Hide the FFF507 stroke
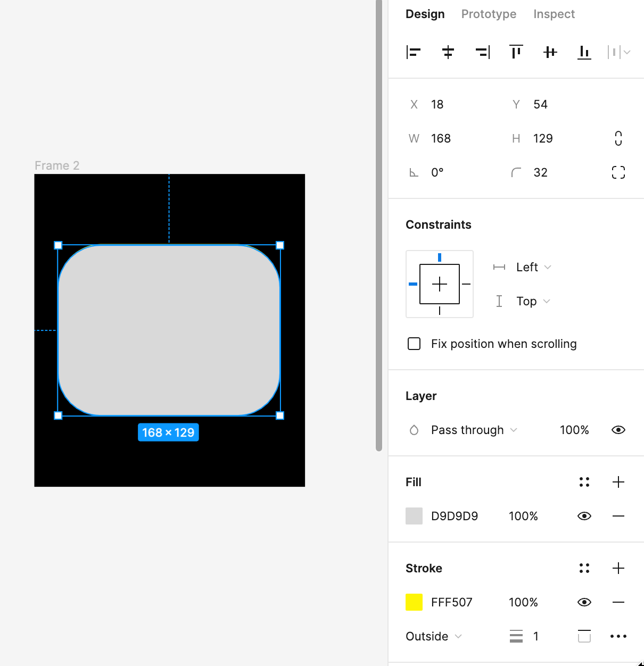 tap(584, 602)
